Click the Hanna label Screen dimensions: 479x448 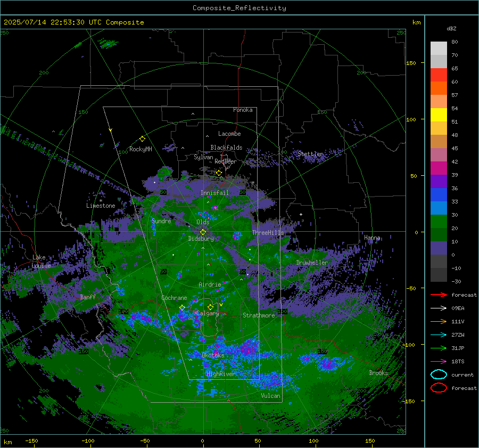point(372,238)
